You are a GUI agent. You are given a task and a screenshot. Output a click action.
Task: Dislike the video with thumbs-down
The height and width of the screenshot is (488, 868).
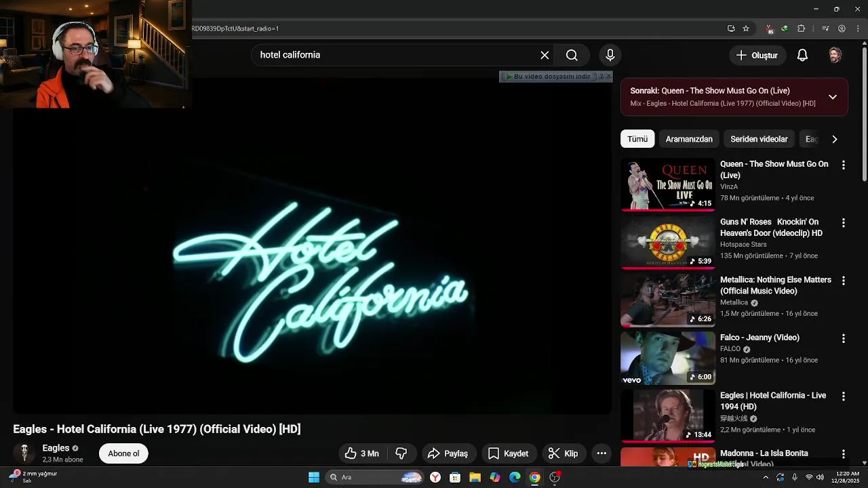click(401, 453)
